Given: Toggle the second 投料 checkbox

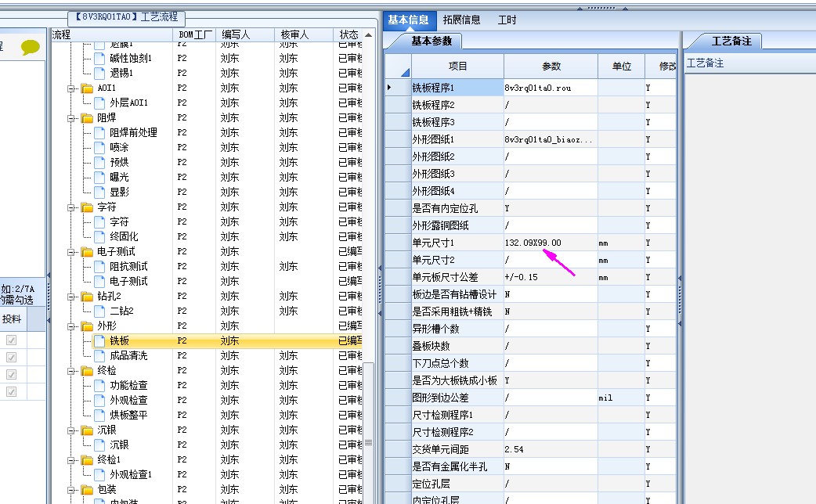Looking at the screenshot, I should (x=11, y=358).
